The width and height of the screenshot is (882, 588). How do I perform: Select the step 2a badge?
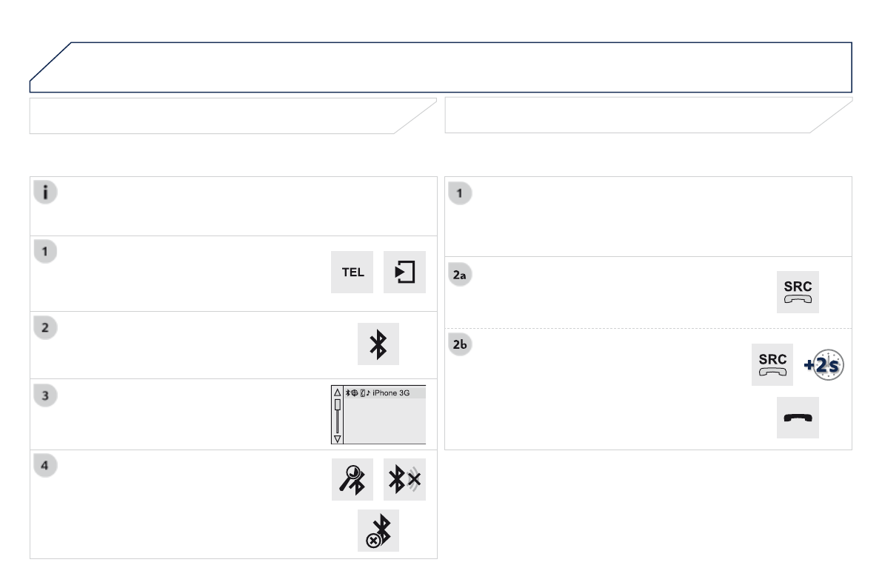[x=460, y=273]
